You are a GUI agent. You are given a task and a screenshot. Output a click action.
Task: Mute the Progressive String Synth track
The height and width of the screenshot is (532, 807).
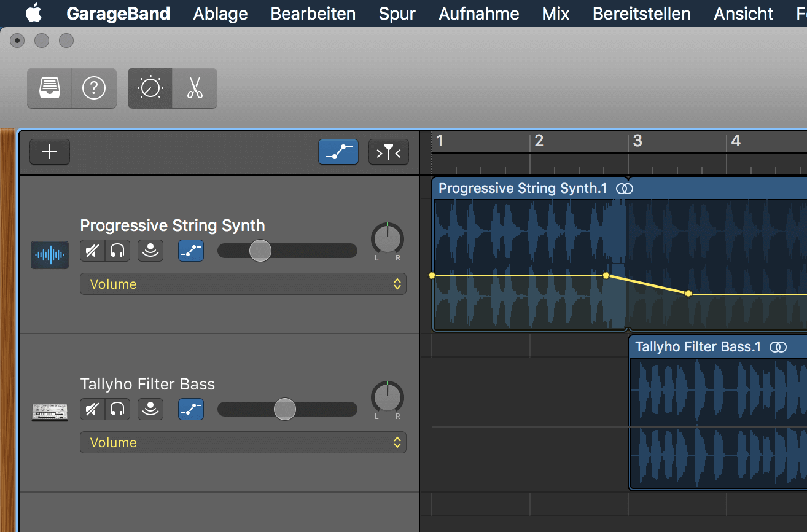(93, 251)
